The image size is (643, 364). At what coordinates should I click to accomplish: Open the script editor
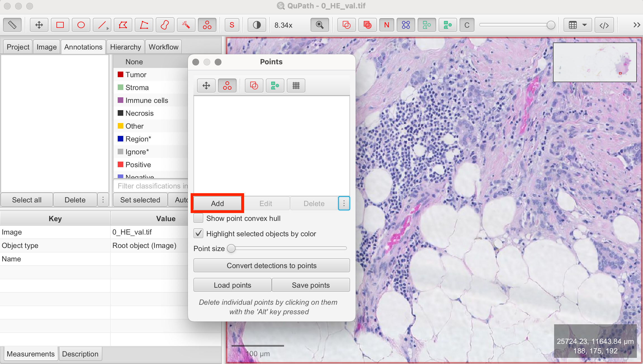pyautogui.click(x=604, y=25)
